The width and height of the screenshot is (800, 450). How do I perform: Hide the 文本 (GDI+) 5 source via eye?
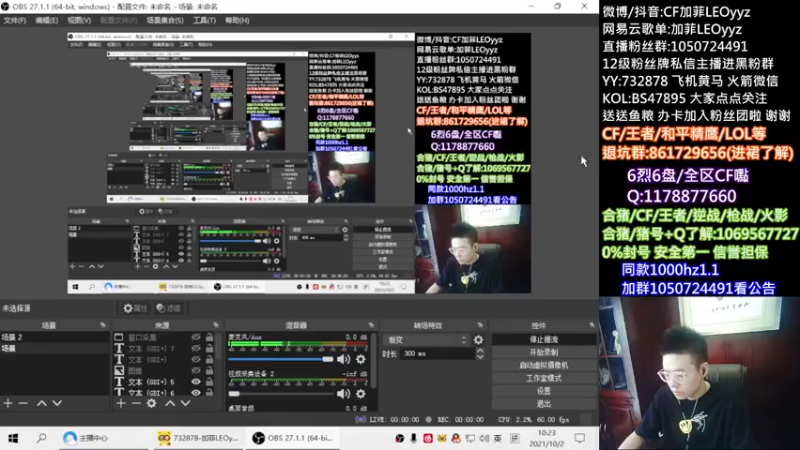[x=196, y=382]
